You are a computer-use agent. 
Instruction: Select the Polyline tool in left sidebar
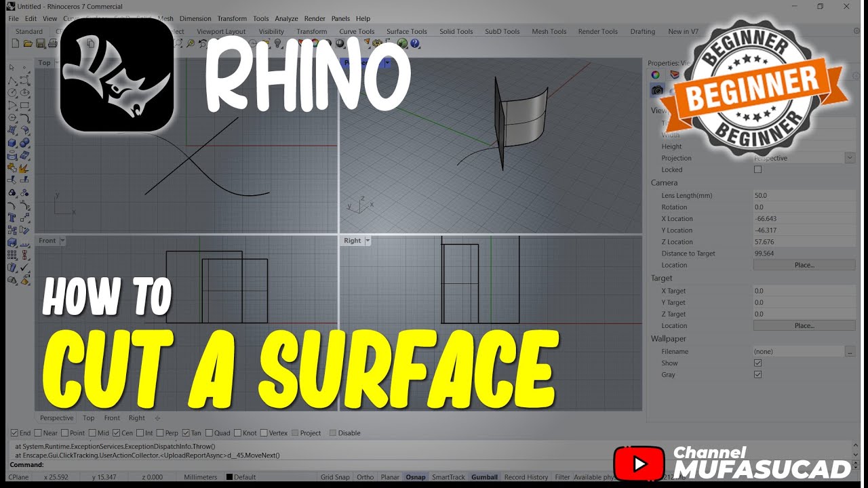[x=12, y=81]
